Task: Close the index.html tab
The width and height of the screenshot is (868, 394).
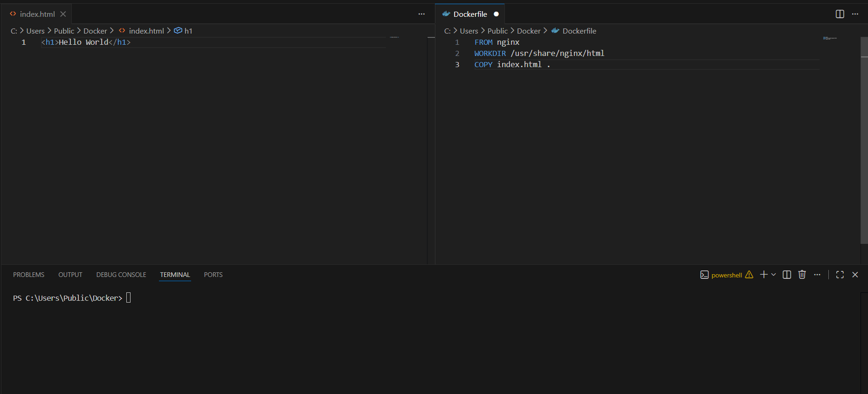Action: [63, 14]
